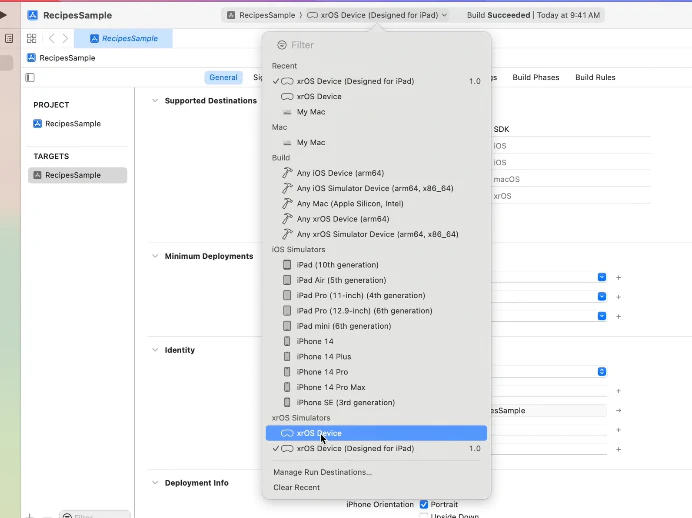692x518 pixels.
Task: Choose My Mac under Recent
Action: click(x=376, y=112)
